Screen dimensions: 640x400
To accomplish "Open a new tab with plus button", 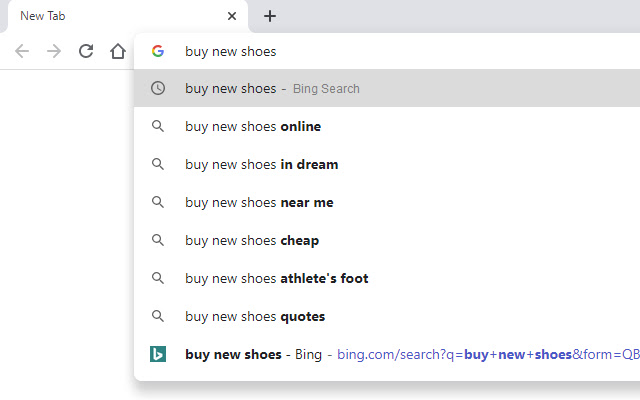I will point(270,16).
